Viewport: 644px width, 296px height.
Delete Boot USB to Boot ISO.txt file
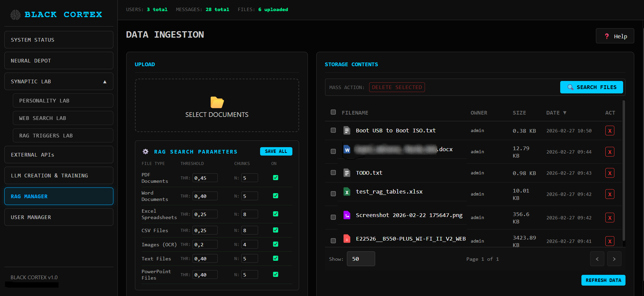coord(609,131)
